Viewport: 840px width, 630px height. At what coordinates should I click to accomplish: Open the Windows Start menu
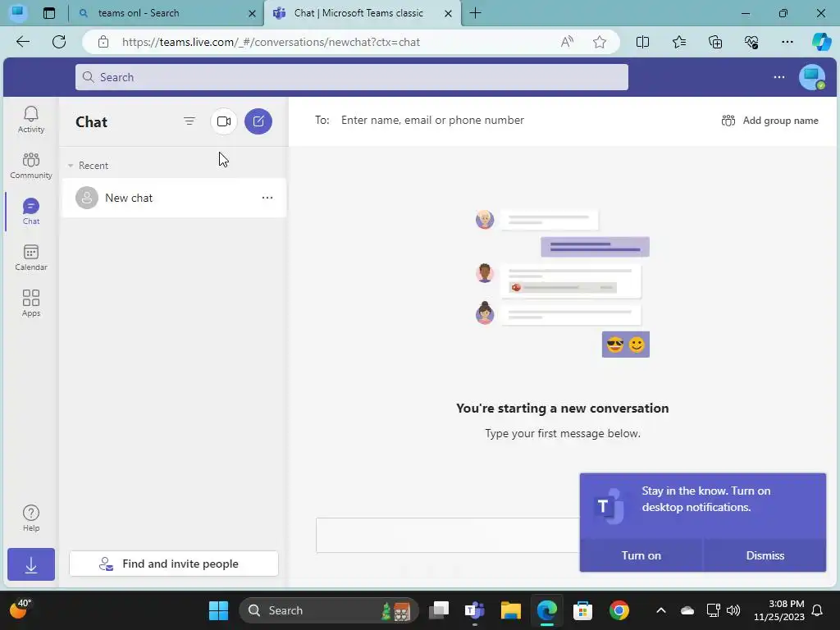(x=218, y=610)
